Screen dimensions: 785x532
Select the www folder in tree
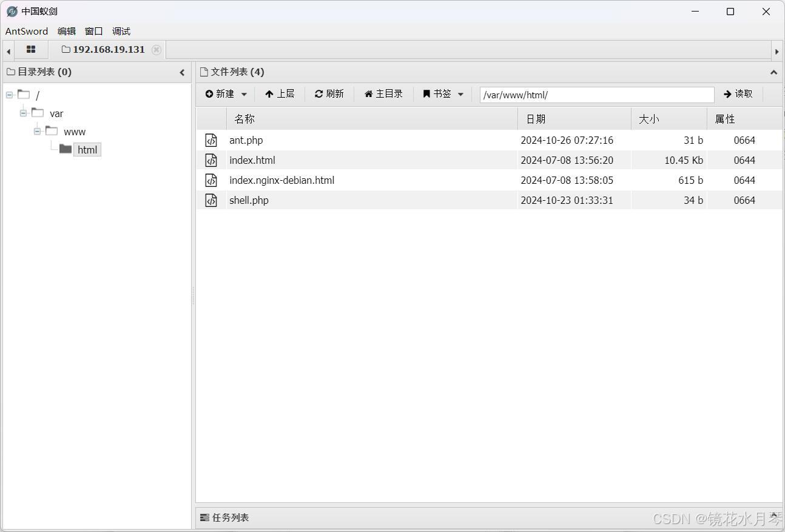(x=75, y=132)
